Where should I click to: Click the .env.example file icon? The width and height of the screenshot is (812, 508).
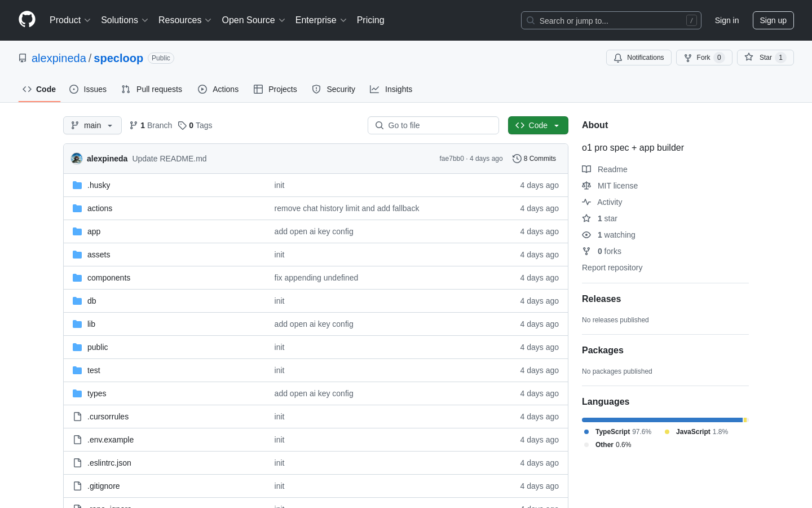coord(77,440)
